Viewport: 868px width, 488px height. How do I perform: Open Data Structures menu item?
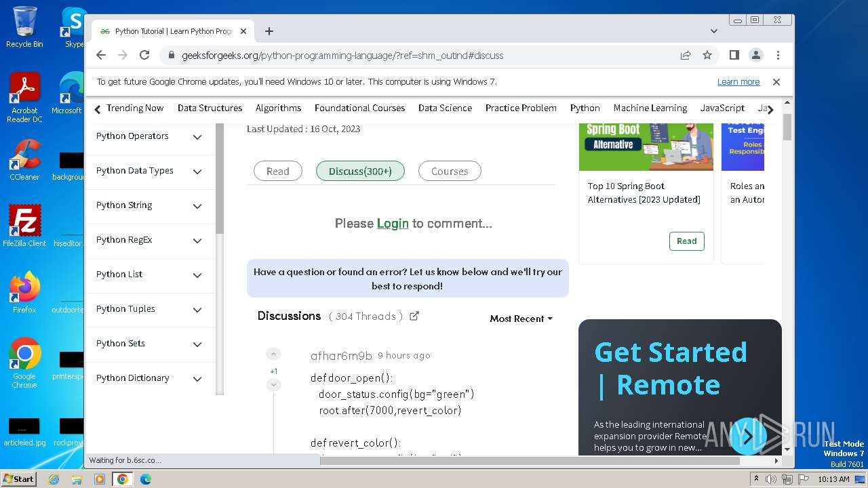(210, 108)
